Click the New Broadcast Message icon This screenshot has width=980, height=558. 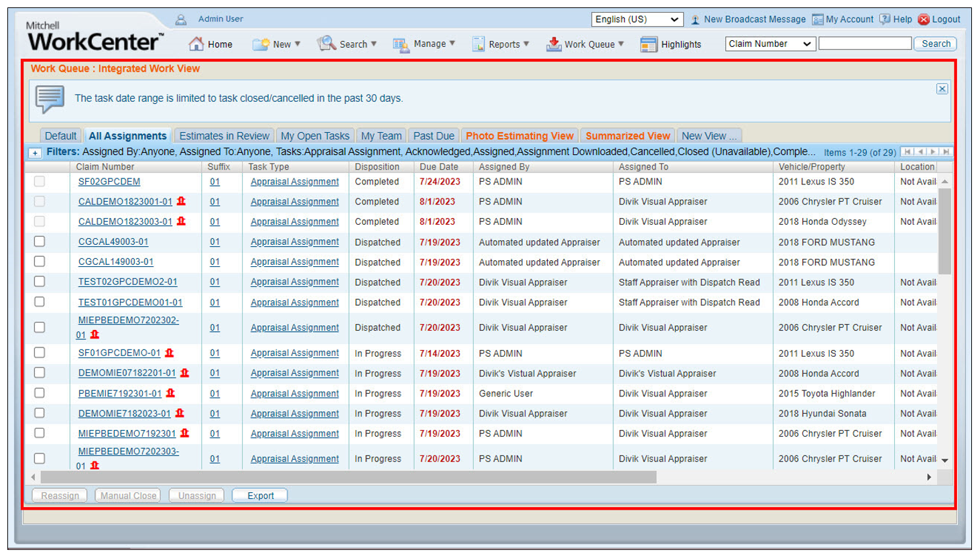pos(695,19)
